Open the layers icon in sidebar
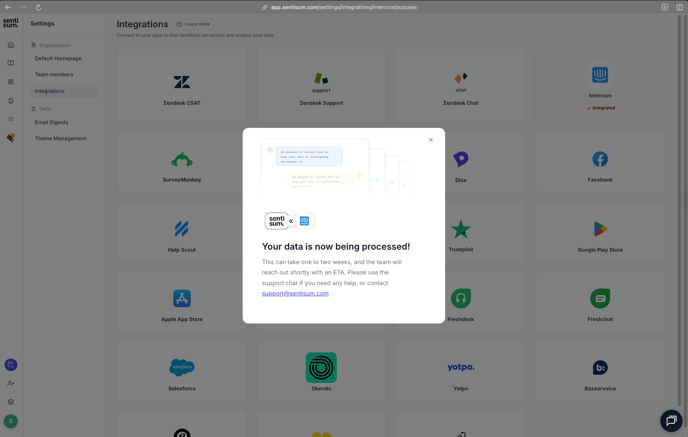This screenshot has height=437, width=688. pos(11,402)
